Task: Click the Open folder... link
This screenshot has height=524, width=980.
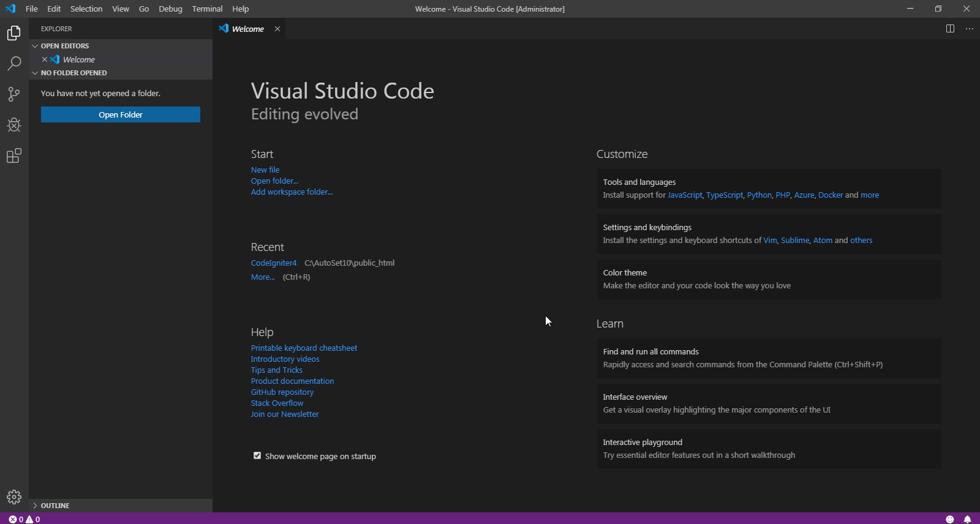Action: pyautogui.click(x=274, y=181)
